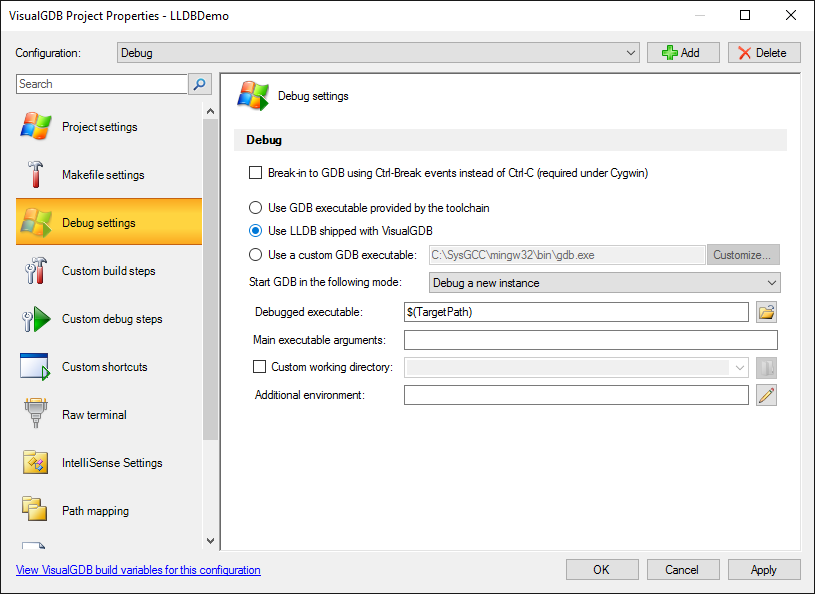
Task: Maximize the Project Properties window
Action: coord(745,15)
